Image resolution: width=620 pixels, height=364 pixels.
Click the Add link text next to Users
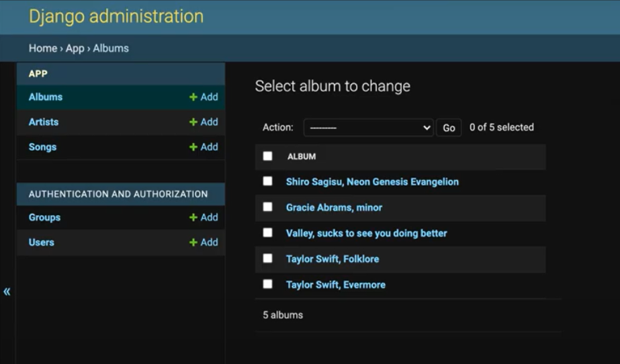click(209, 242)
